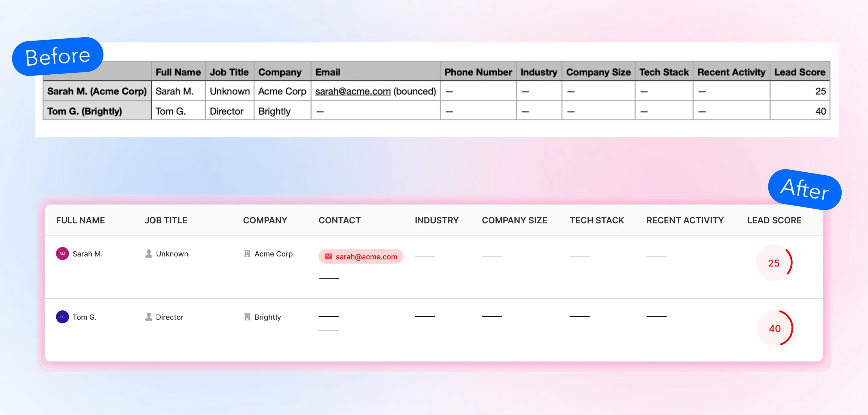Click the SM avatar next to Sarah M.
This screenshot has width=868, height=415.
(62, 254)
